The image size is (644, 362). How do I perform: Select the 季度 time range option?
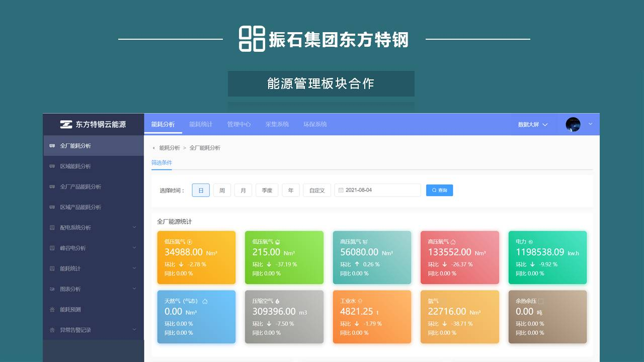pyautogui.click(x=267, y=190)
